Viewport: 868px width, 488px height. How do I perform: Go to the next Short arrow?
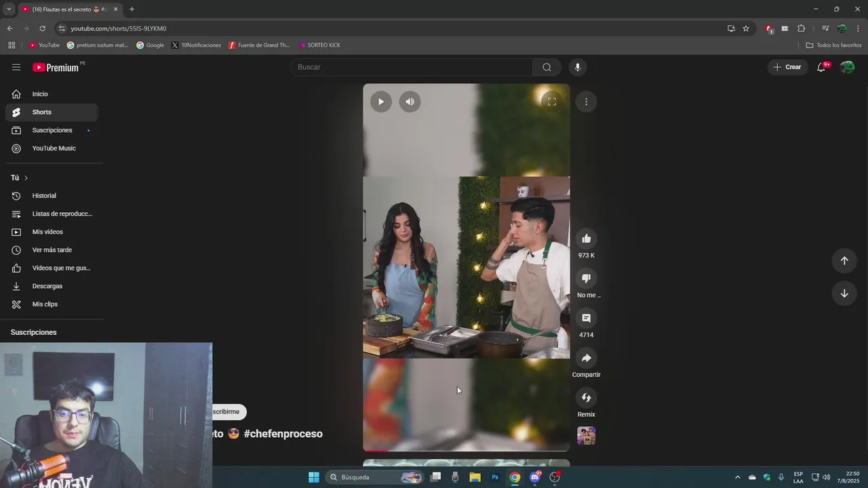[x=844, y=293]
